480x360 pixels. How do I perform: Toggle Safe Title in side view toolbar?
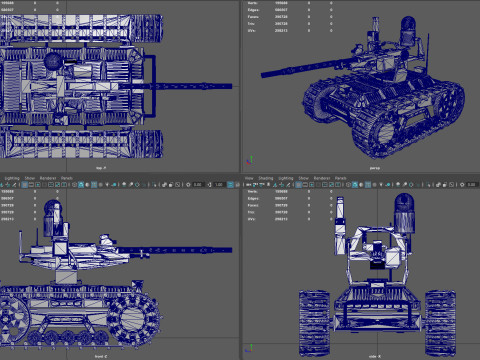[x=338, y=185]
